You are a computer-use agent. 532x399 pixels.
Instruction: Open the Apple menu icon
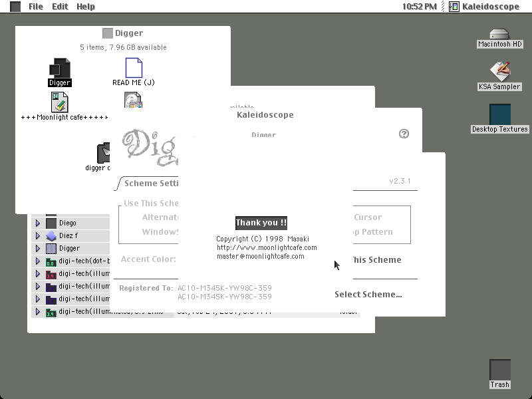click(15, 7)
